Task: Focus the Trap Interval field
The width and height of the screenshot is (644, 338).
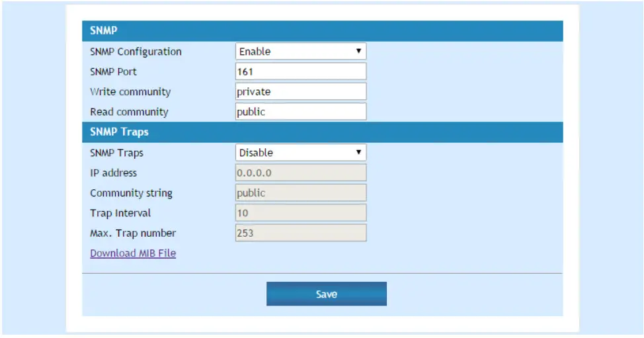Action: [x=300, y=213]
